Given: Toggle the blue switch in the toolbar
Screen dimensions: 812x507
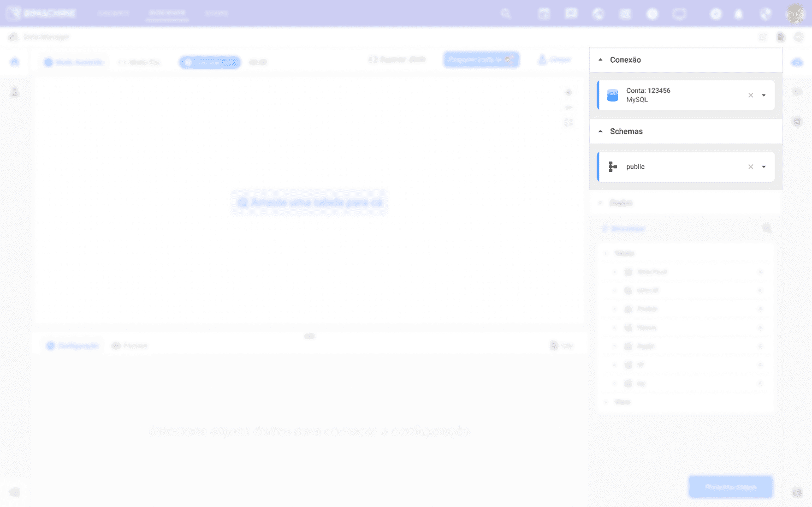Looking at the screenshot, I should [210, 62].
